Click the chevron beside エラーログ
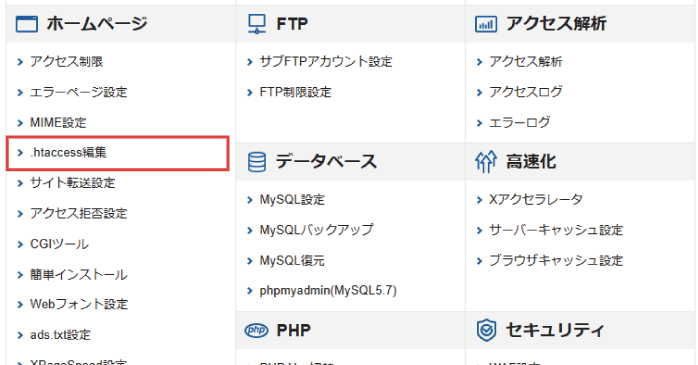Image resolution: width=698 pixels, height=365 pixels. coord(479,123)
